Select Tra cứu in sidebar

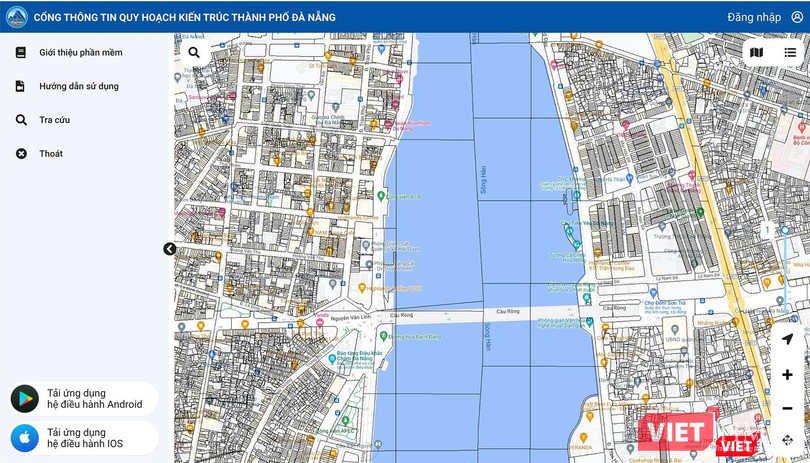(x=54, y=120)
